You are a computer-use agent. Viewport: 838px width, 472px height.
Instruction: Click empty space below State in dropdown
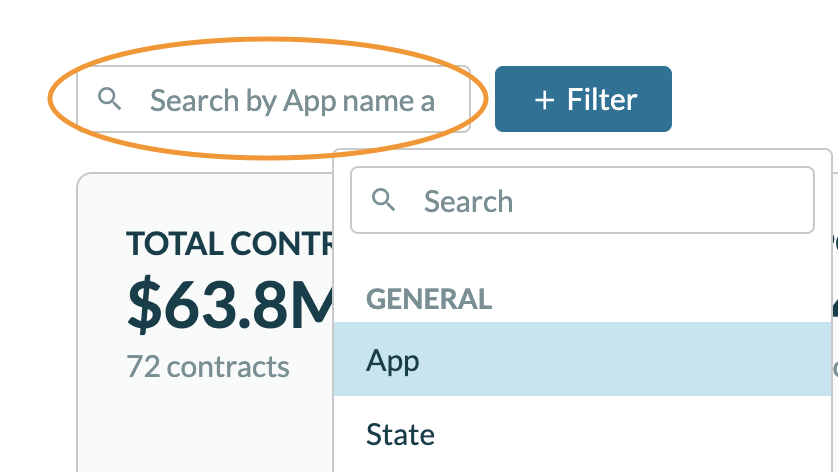580,464
